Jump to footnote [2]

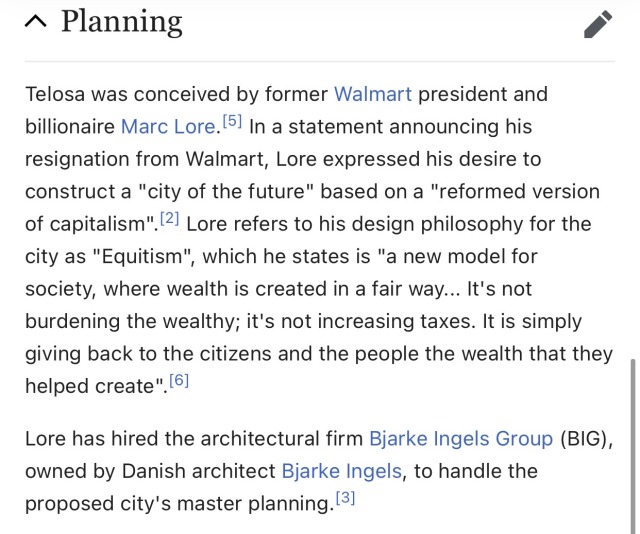coord(169,219)
